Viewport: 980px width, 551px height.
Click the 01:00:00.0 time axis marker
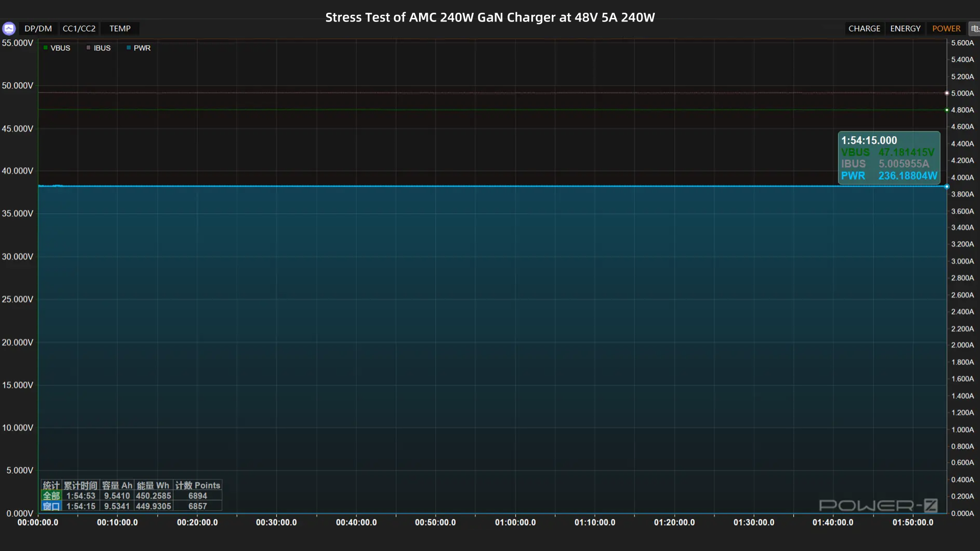(515, 522)
